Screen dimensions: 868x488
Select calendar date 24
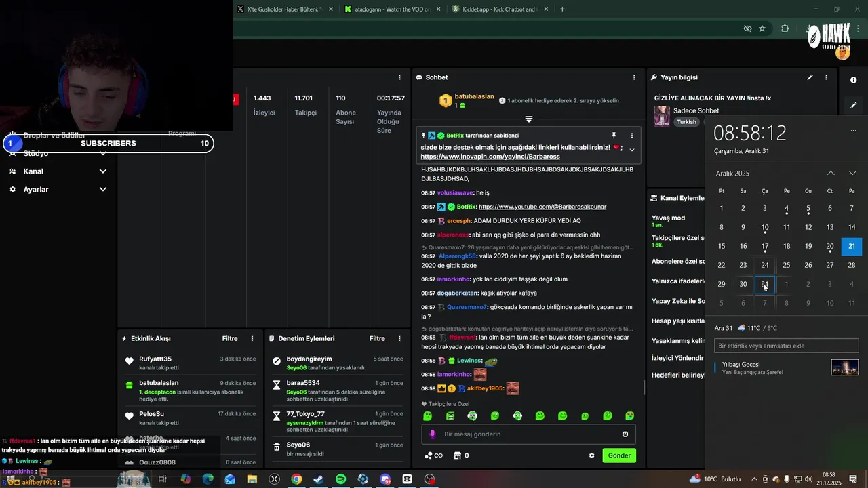765,265
